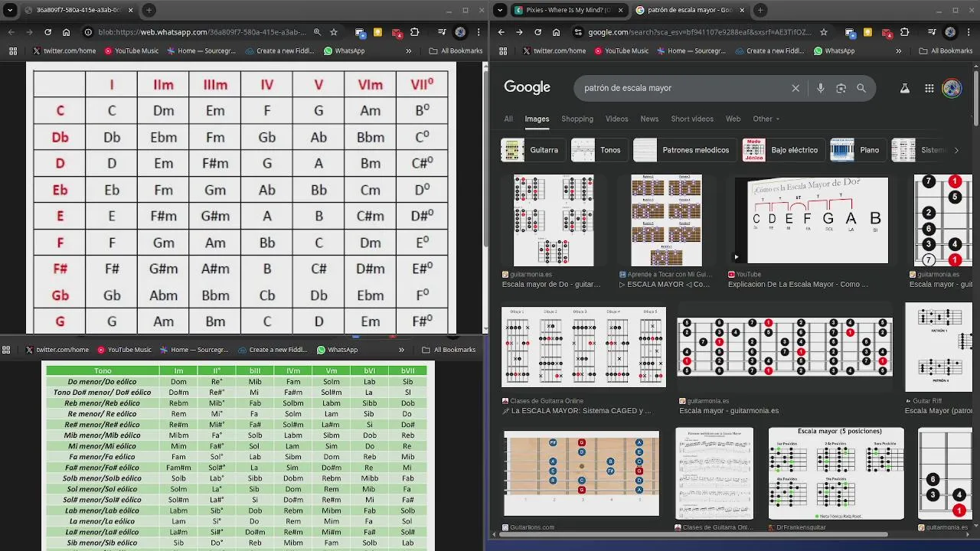Image resolution: width=980 pixels, height=551 pixels.
Task: Show more bookmarks chevron in WhatsApp window
Action: click(408, 51)
